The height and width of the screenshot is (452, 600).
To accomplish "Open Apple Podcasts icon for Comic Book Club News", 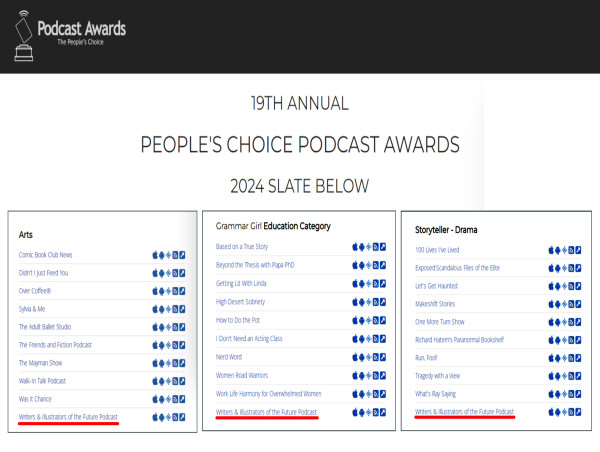I will [x=155, y=255].
